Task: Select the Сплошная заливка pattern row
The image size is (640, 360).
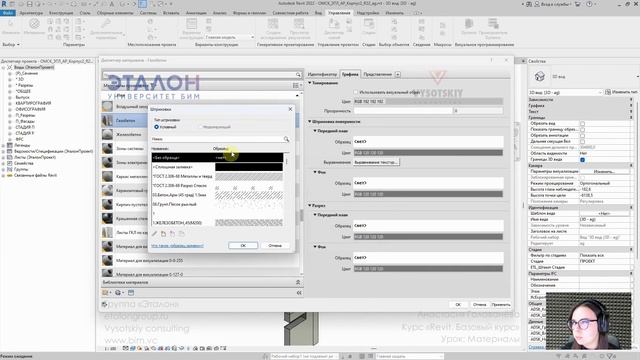Action: coord(217,167)
